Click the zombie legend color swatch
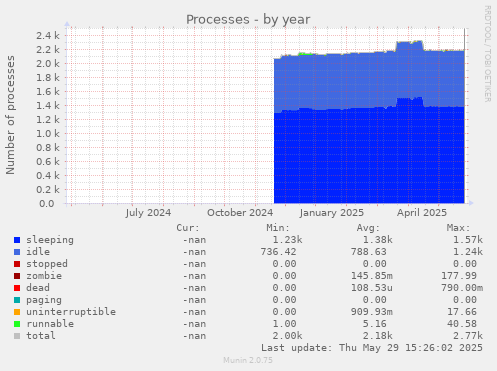This screenshot has height=371, width=497. pyautogui.click(x=17, y=276)
